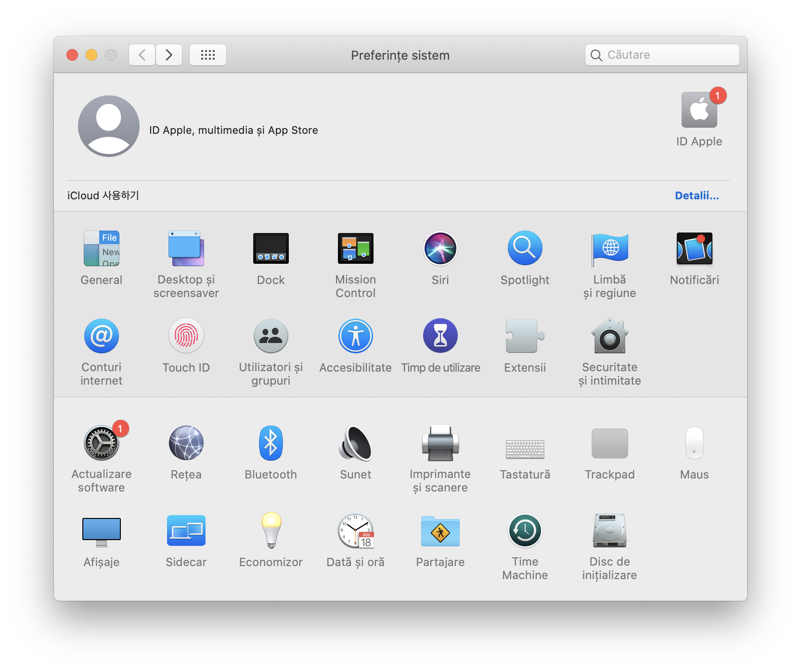Screen dimensions: 801x672
Task: Click the back navigation arrow
Action: pyautogui.click(x=142, y=55)
